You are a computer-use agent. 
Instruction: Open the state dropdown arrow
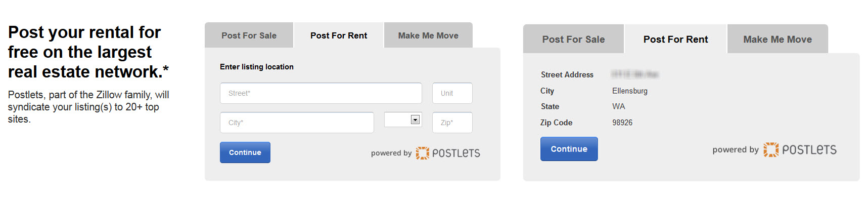pos(415,120)
